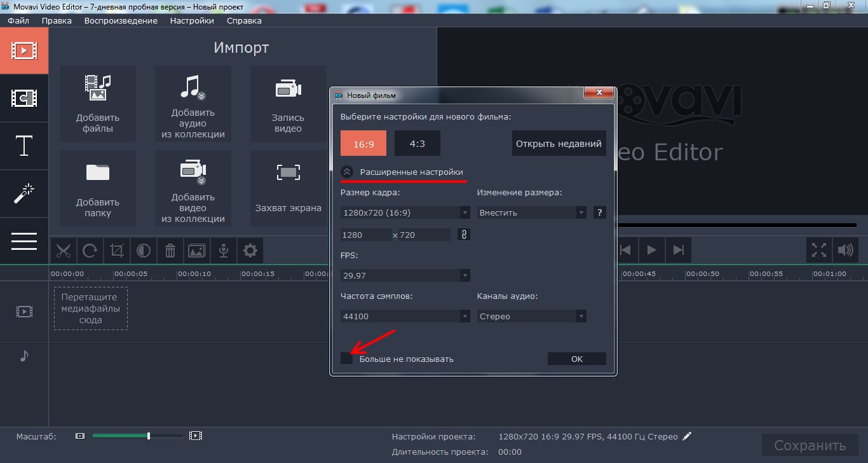
Task: Click the Добавить папку tile
Action: [x=98, y=188]
